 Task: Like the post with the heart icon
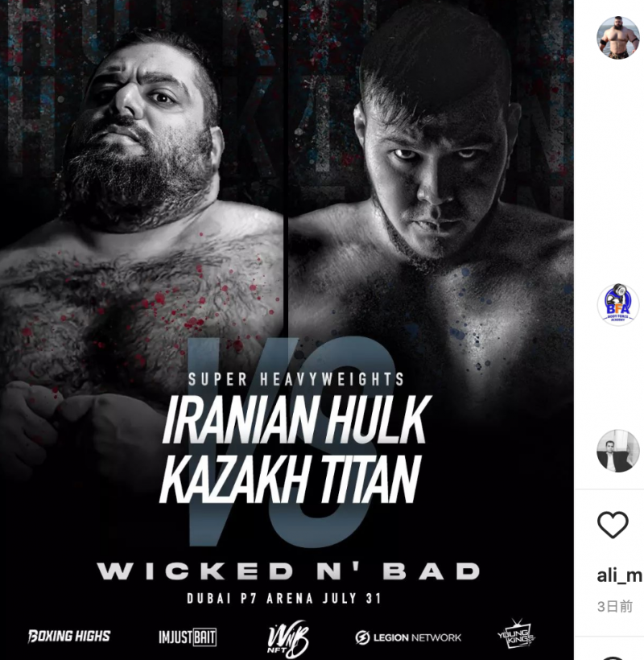pos(613,525)
